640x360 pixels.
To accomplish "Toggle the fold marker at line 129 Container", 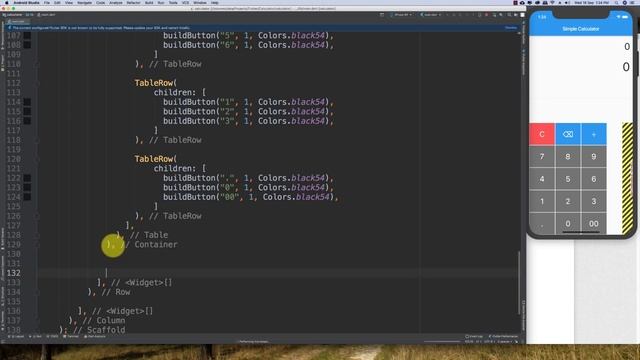I will 37,244.
